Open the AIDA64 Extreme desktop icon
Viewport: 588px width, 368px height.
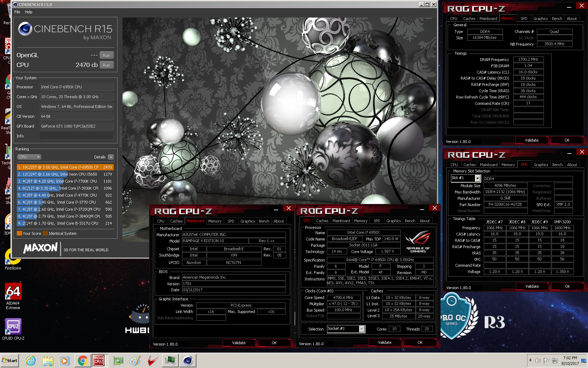(13, 297)
